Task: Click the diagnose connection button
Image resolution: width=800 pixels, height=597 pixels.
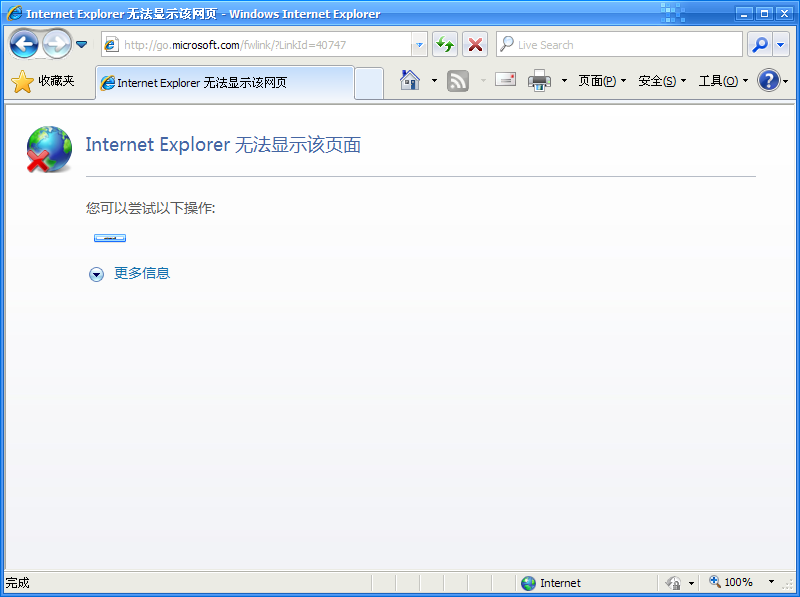Action: click(x=109, y=237)
